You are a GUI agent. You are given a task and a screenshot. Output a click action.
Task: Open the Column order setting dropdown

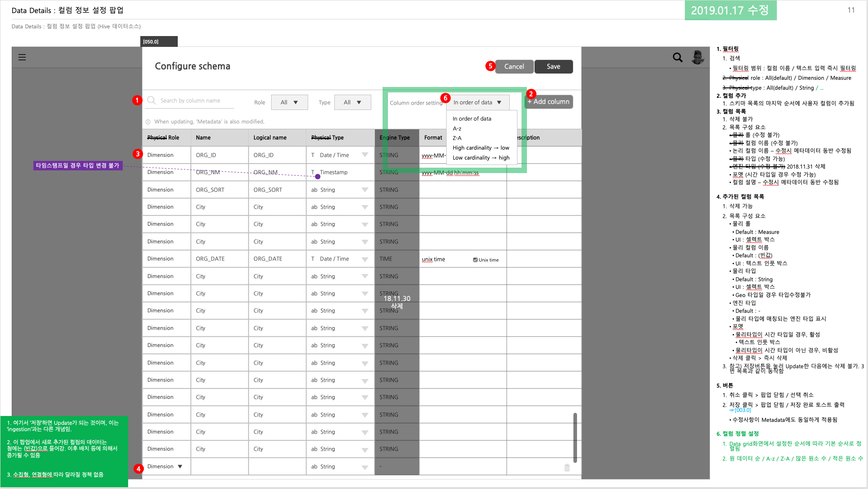(x=478, y=102)
